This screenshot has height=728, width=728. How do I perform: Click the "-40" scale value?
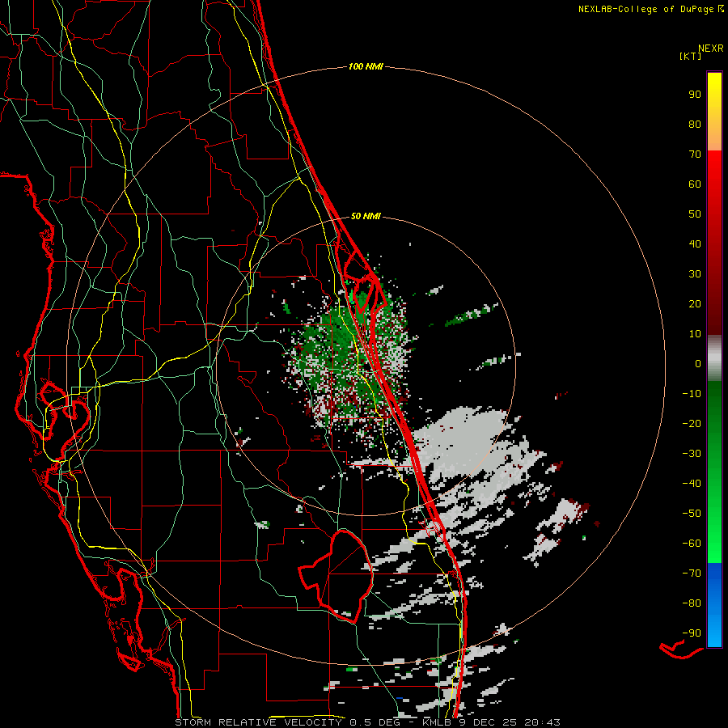tap(692, 484)
